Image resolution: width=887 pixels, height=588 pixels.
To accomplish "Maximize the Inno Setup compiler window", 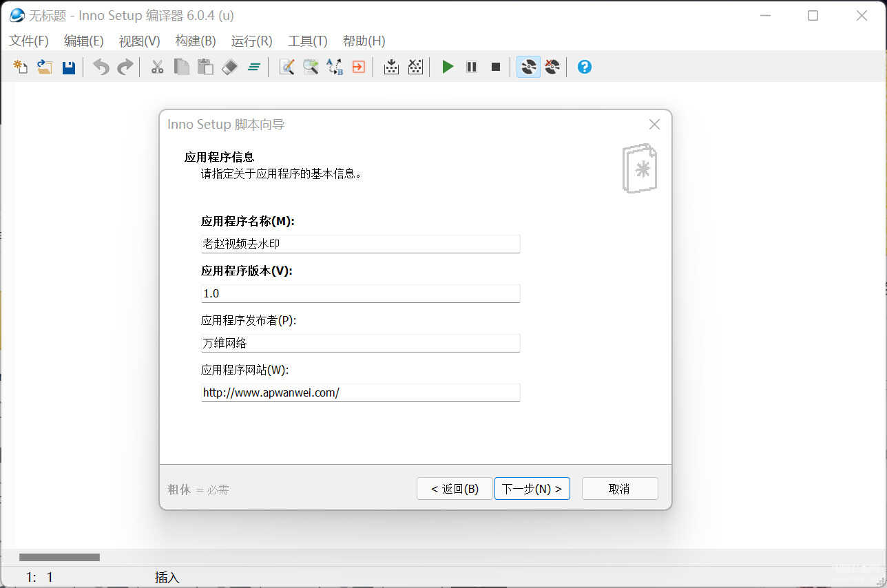I will [x=813, y=15].
